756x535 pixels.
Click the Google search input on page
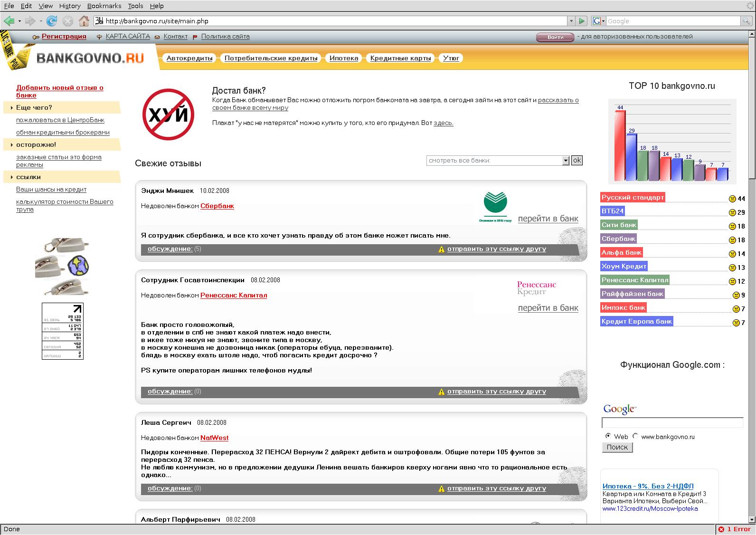(672, 423)
